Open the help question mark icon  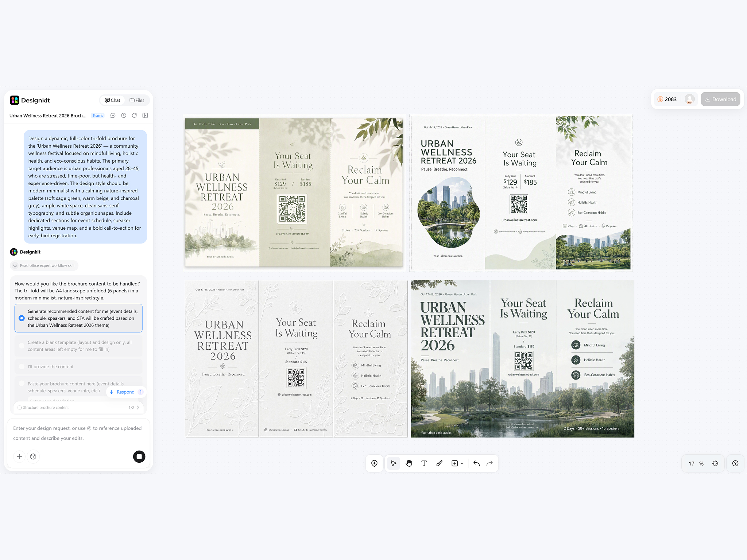pyautogui.click(x=735, y=463)
